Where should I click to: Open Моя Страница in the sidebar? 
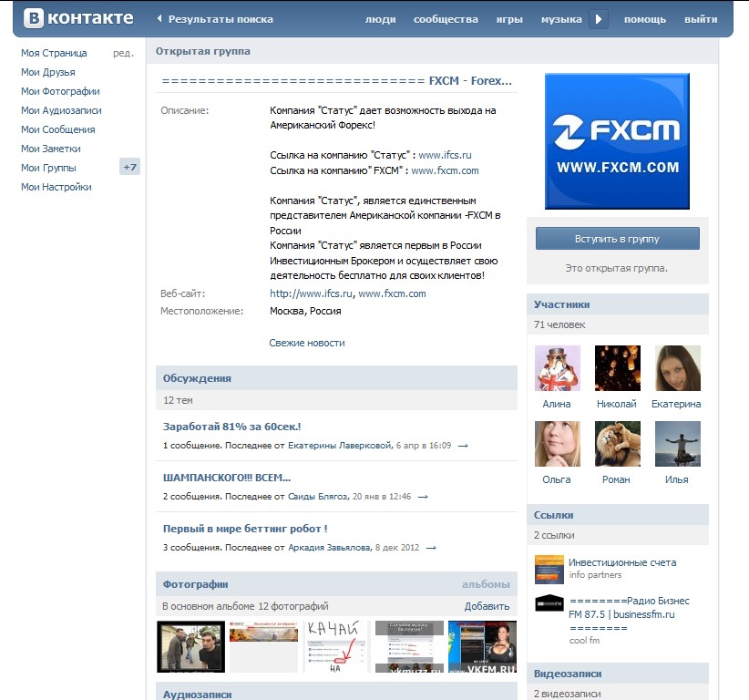(x=54, y=53)
